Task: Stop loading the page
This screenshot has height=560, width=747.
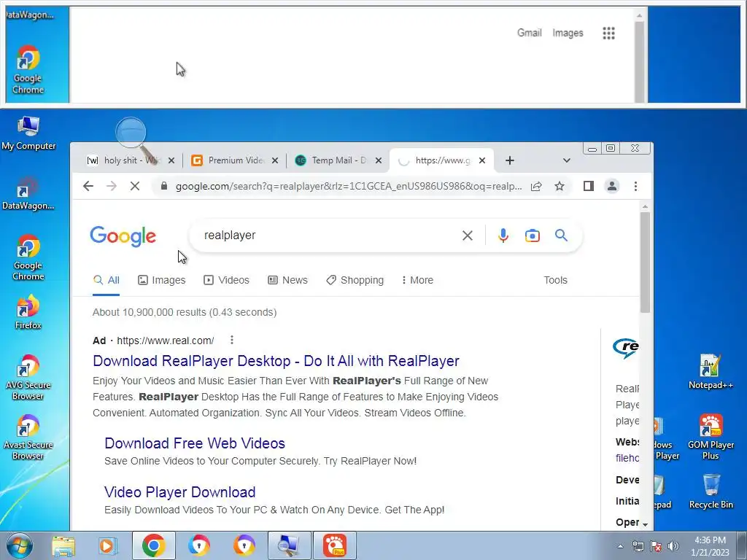Action: [x=135, y=186]
